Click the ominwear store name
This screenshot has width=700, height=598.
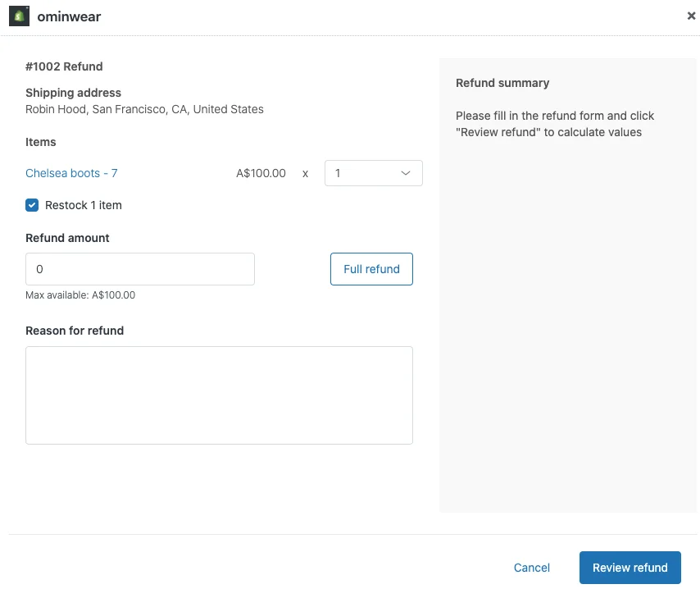tap(69, 16)
